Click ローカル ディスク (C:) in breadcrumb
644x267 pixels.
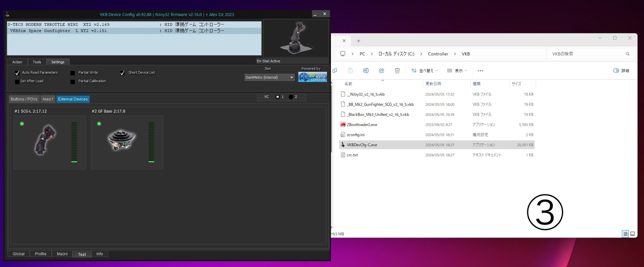[x=396, y=54]
